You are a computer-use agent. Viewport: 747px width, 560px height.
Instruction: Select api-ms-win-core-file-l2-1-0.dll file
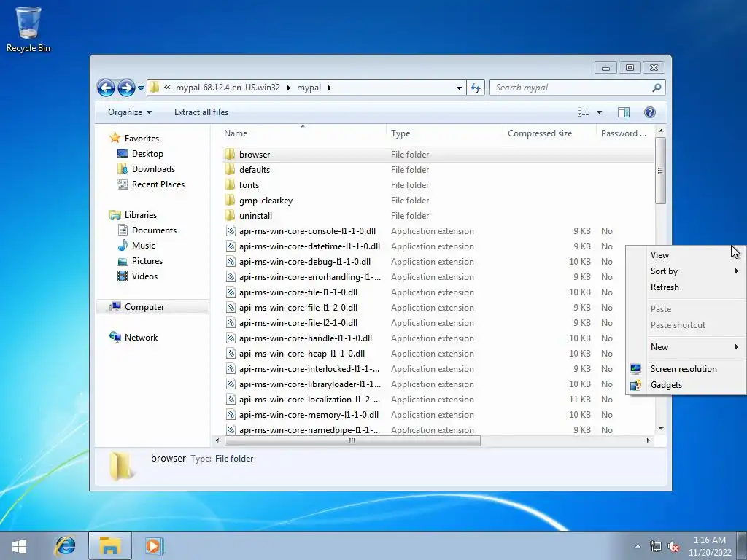click(x=298, y=323)
